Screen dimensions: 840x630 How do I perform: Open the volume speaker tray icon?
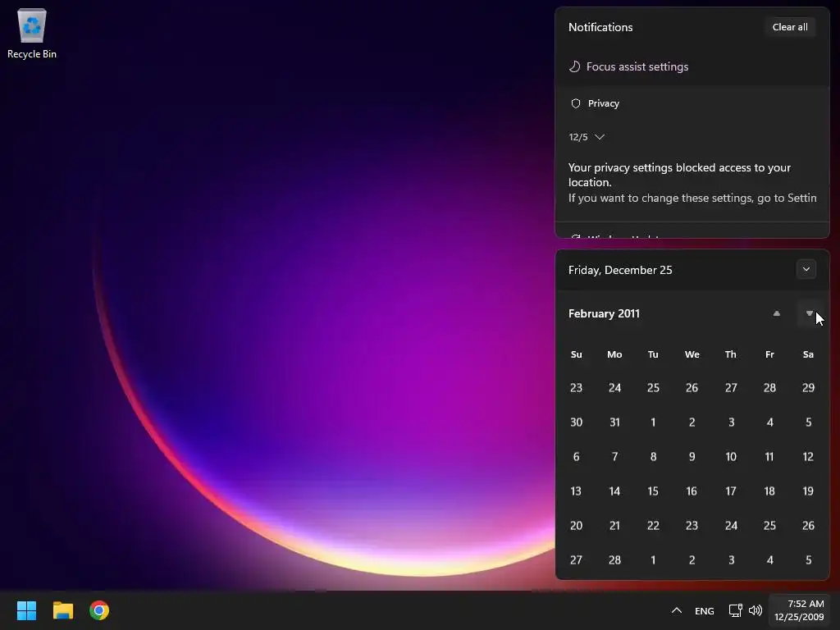pos(756,610)
